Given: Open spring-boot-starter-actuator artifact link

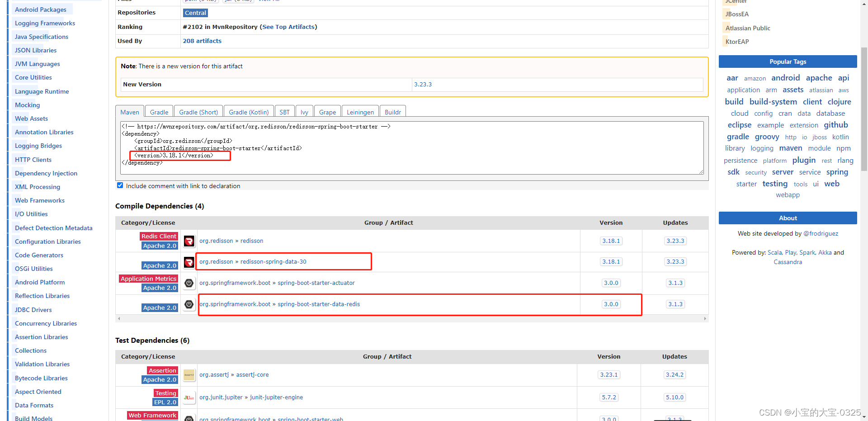Looking at the screenshot, I should [x=316, y=283].
